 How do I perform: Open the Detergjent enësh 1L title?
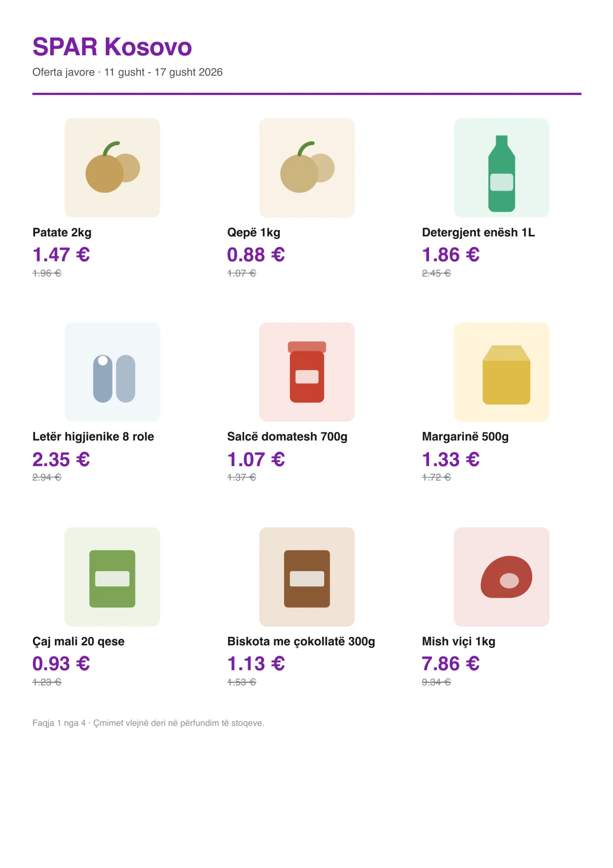tap(478, 232)
